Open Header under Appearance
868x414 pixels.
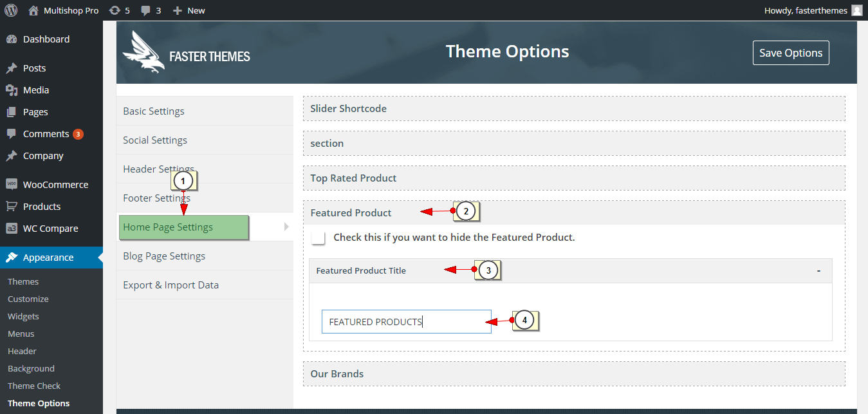point(22,352)
